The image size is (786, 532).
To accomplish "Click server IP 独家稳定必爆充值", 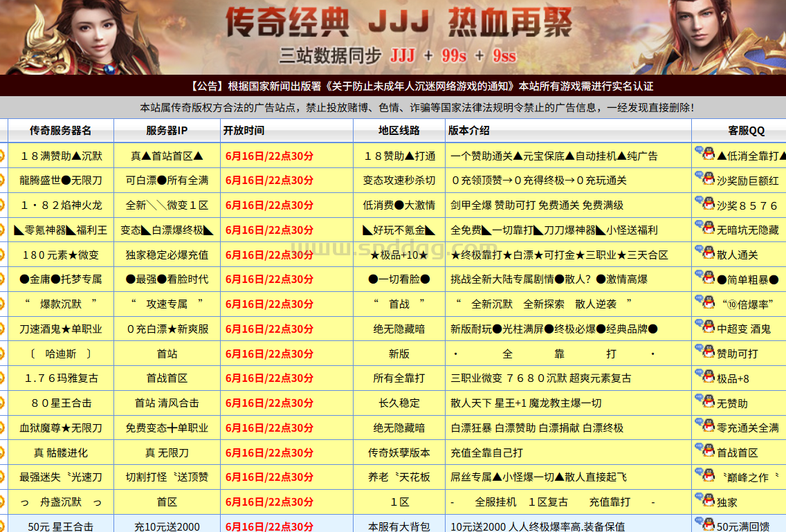I will [167, 255].
